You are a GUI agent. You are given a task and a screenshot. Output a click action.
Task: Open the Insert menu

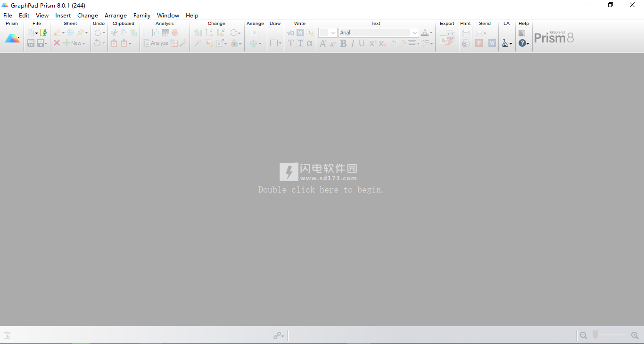63,15
